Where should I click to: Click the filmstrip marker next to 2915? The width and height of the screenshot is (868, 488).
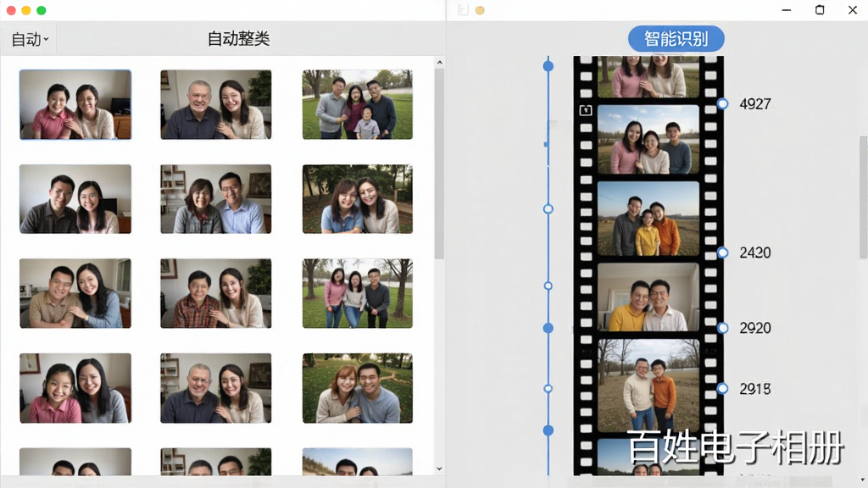(722, 388)
